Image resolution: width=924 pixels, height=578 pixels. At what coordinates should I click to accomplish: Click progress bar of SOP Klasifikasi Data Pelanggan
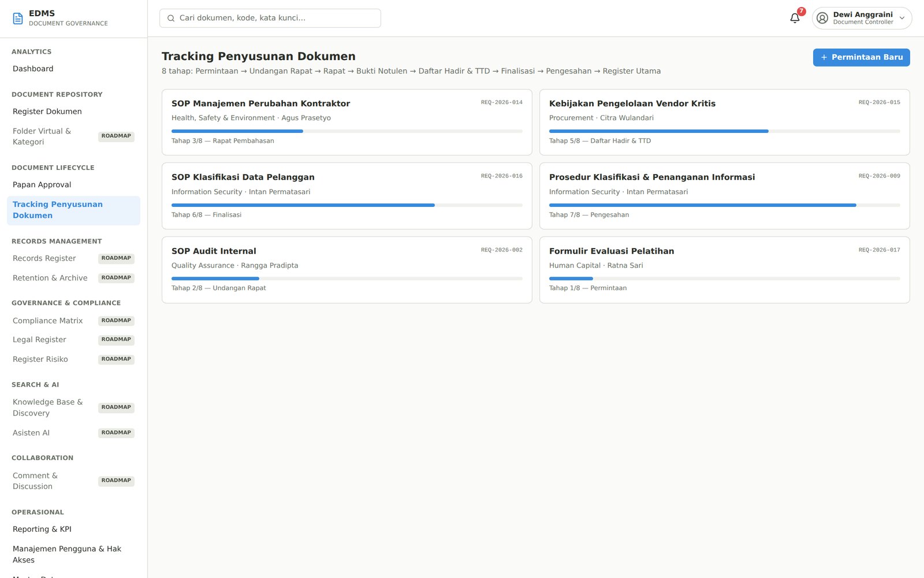click(346, 205)
